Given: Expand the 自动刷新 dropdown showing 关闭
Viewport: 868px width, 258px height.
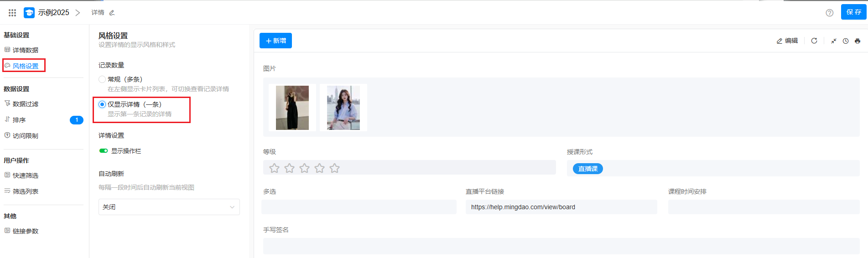Looking at the screenshot, I should click(x=169, y=207).
